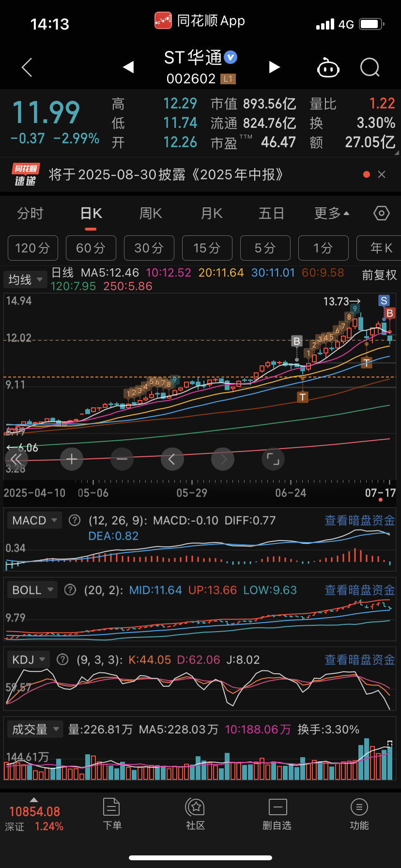Select the 月K tab

pyautogui.click(x=212, y=214)
